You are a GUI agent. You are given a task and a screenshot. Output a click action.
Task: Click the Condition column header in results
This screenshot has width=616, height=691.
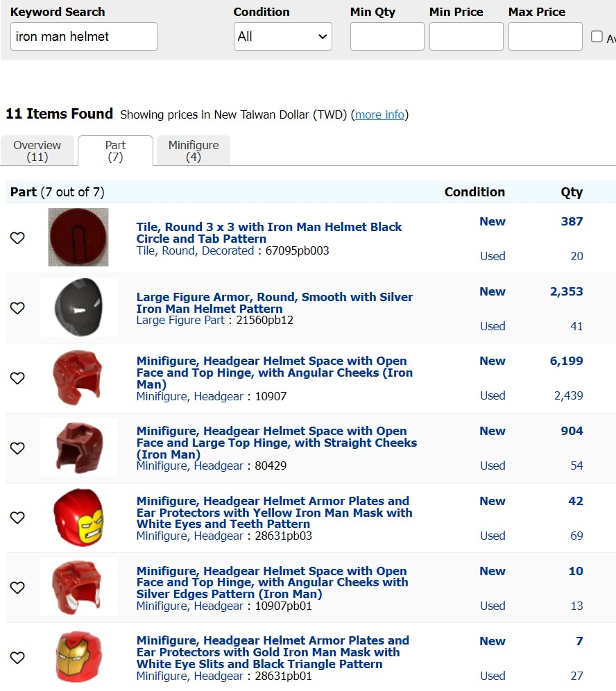[474, 192]
